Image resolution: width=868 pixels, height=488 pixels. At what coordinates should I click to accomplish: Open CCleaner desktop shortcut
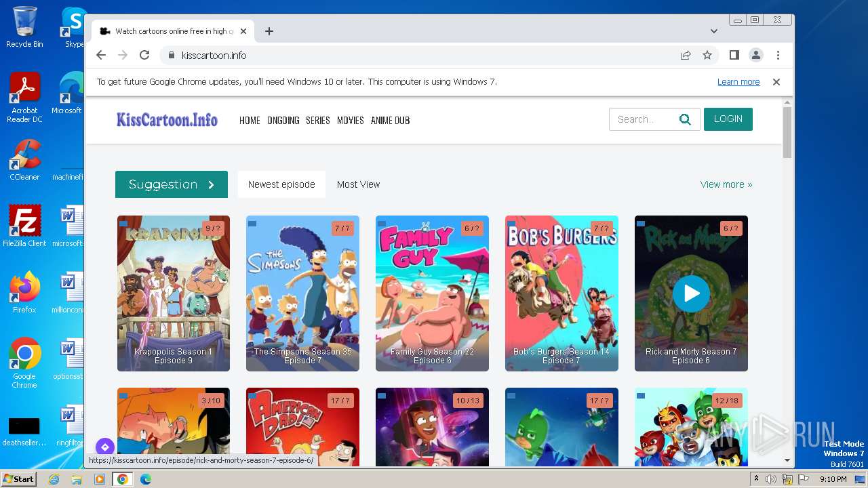click(x=24, y=160)
